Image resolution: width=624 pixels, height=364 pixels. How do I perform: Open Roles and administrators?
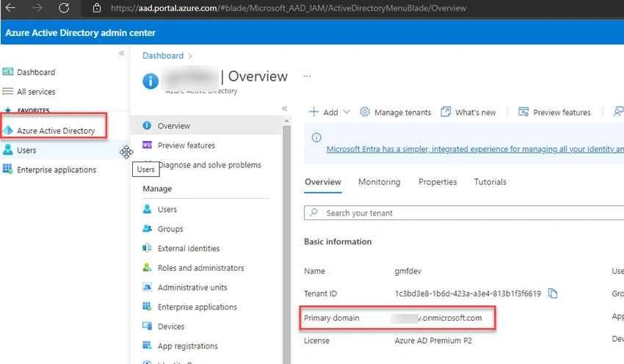[x=200, y=268]
